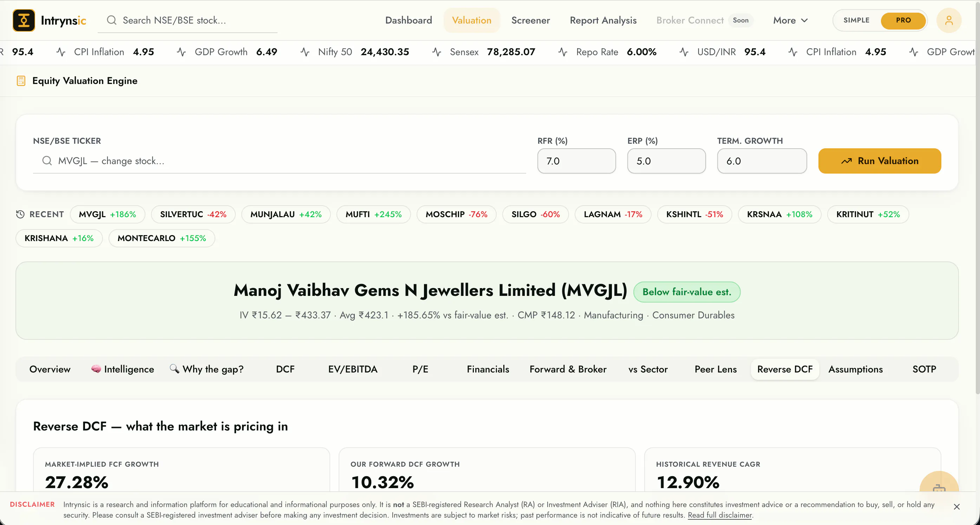Click the pulse icon beside Repo Rate
Screen dimensions: 980x525
pyautogui.click(x=563, y=52)
